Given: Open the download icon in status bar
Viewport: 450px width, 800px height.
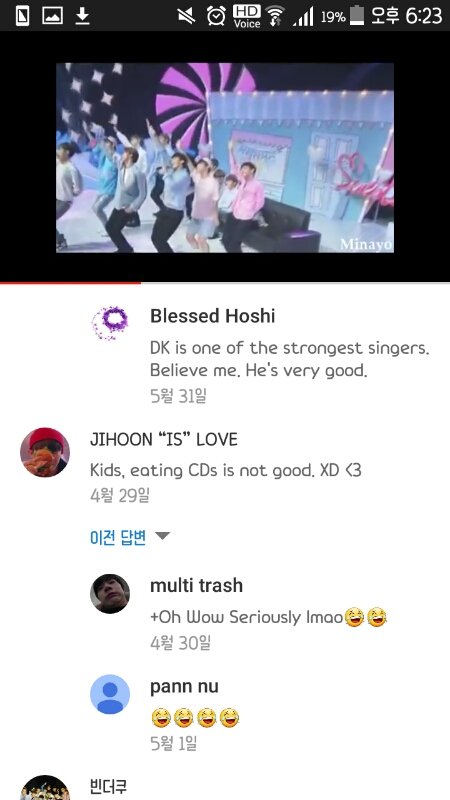Looking at the screenshot, I should tap(82, 15).
